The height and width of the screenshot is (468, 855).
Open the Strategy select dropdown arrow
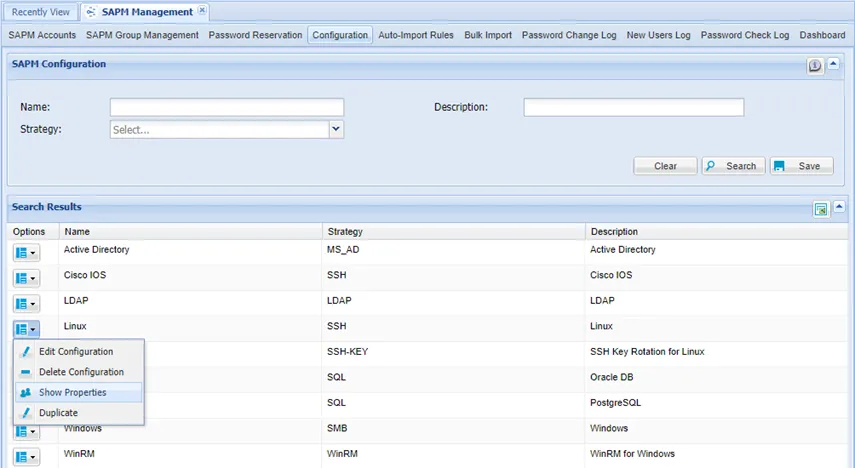336,129
